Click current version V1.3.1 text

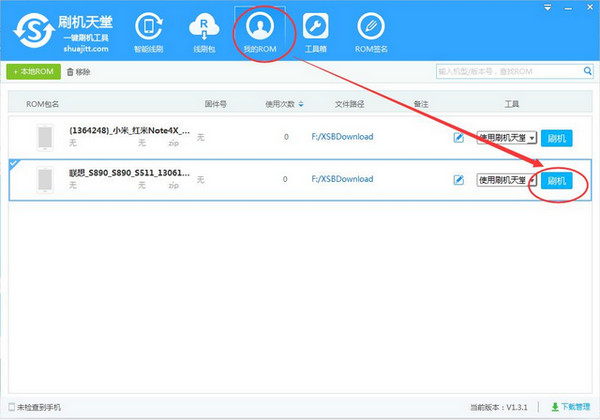tap(499, 407)
